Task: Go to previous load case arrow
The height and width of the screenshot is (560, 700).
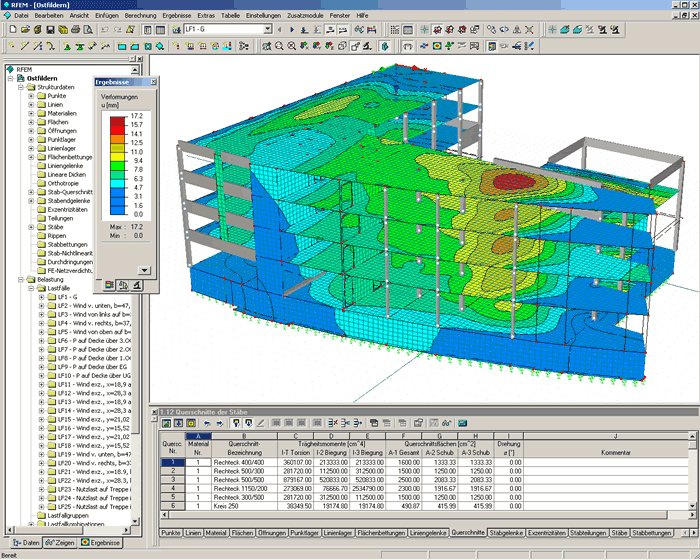Action: pyautogui.click(x=280, y=29)
